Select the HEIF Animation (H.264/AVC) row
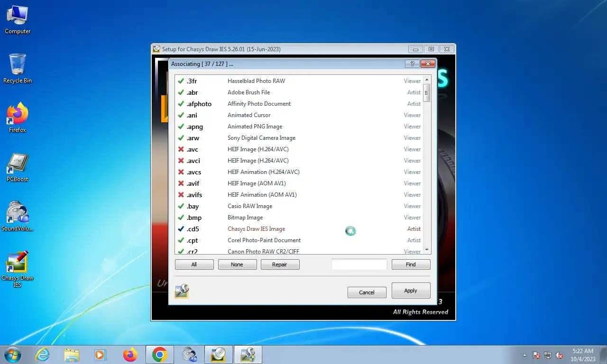This screenshot has height=364, width=607. (299, 172)
